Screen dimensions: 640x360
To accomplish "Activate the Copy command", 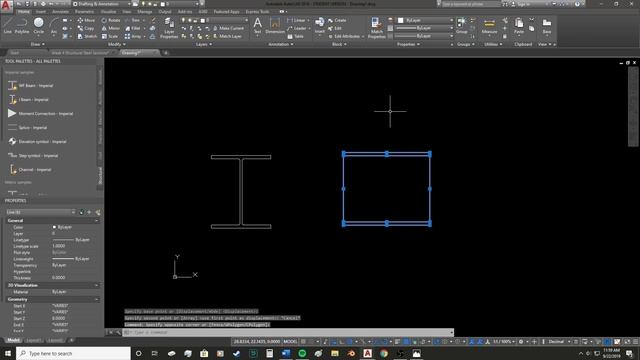I will tap(86, 28).
